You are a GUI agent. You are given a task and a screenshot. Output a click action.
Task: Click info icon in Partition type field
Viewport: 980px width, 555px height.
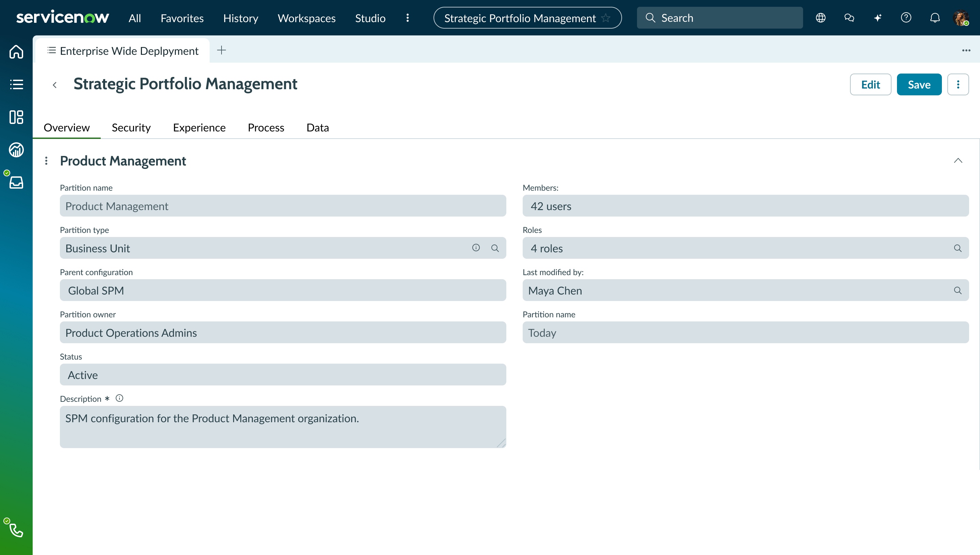coord(476,248)
